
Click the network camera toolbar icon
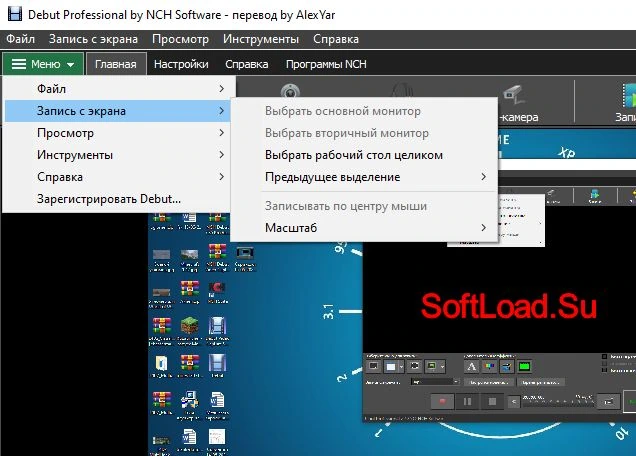click(x=513, y=95)
